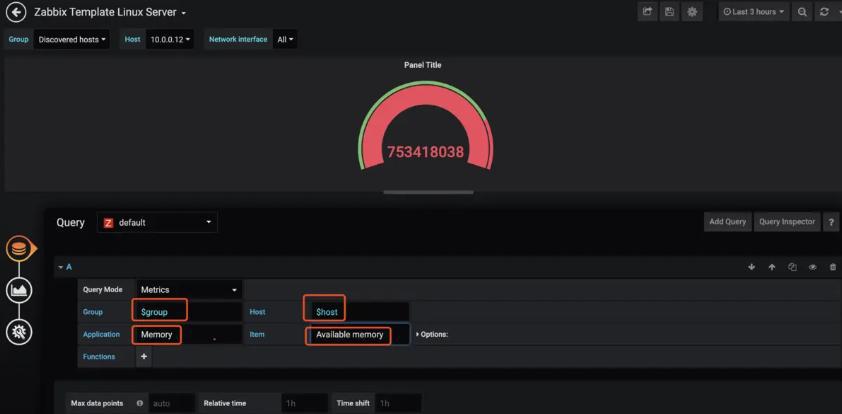This screenshot has width=842, height=414.
Task: Open the Visualization chart side tab
Action: coord(19,290)
